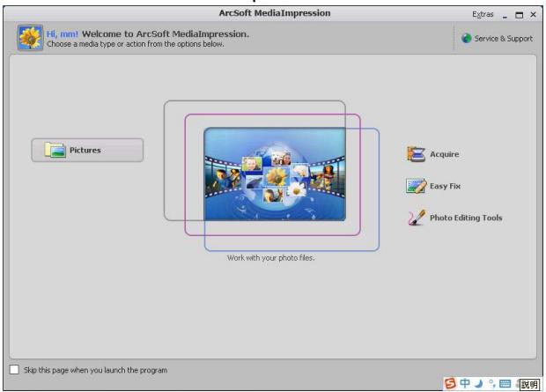Minimize the MediaImpression window
Viewport: 546px width, 392px height.
505,15
